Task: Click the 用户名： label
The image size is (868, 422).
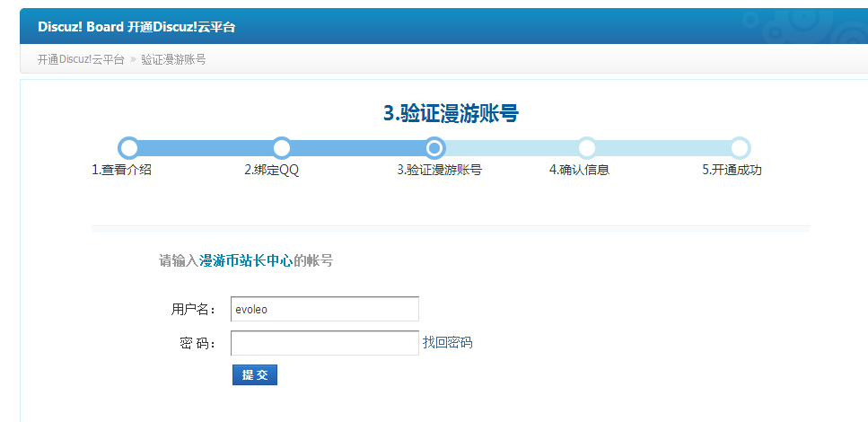Action: pos(193,310)
